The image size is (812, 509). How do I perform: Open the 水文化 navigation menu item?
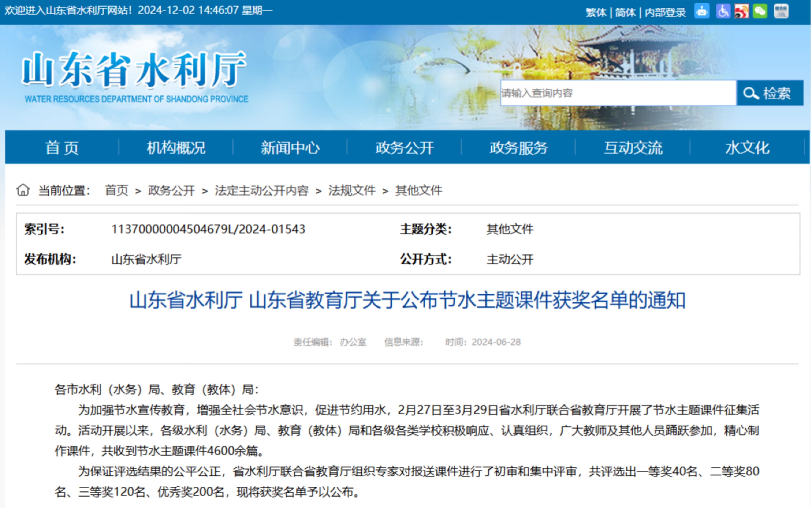point(747,148)
